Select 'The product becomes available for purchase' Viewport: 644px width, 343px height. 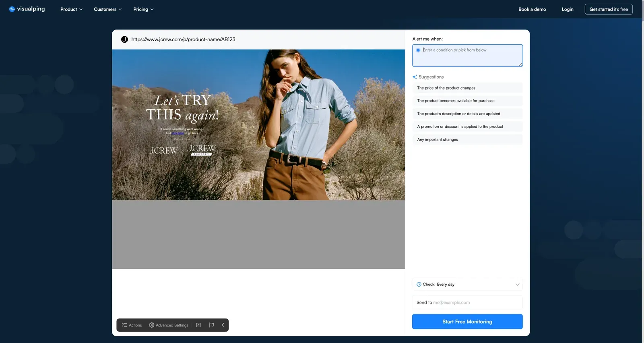click(x=467, y=101)
